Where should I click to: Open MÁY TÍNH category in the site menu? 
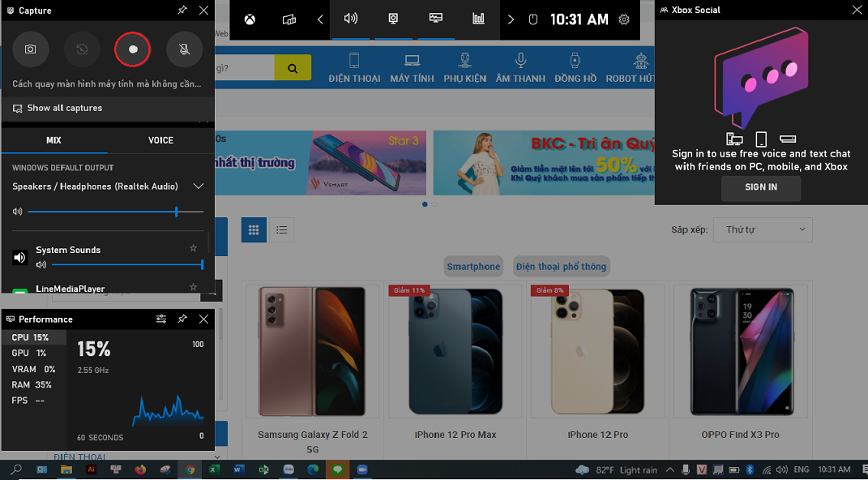412,67
